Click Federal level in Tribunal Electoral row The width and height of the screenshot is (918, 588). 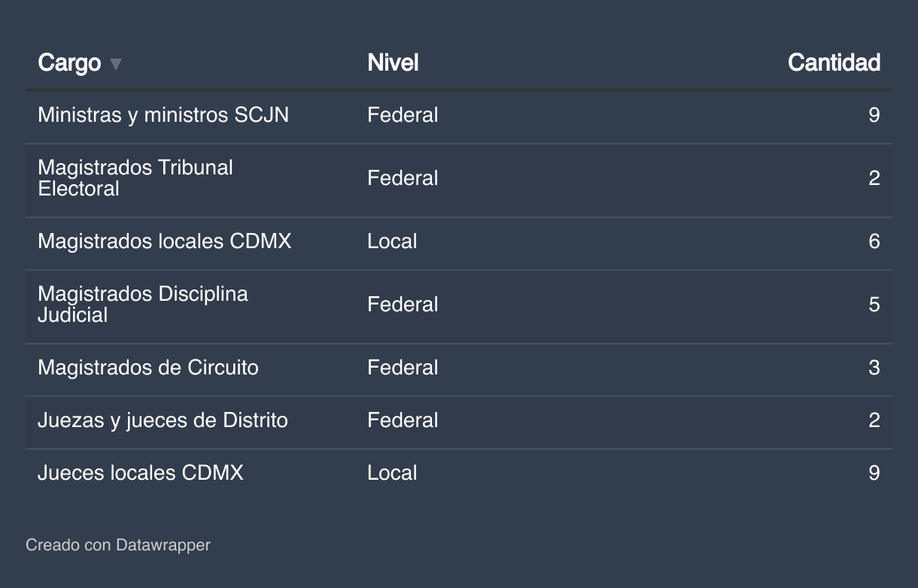(x=403, y=178)
